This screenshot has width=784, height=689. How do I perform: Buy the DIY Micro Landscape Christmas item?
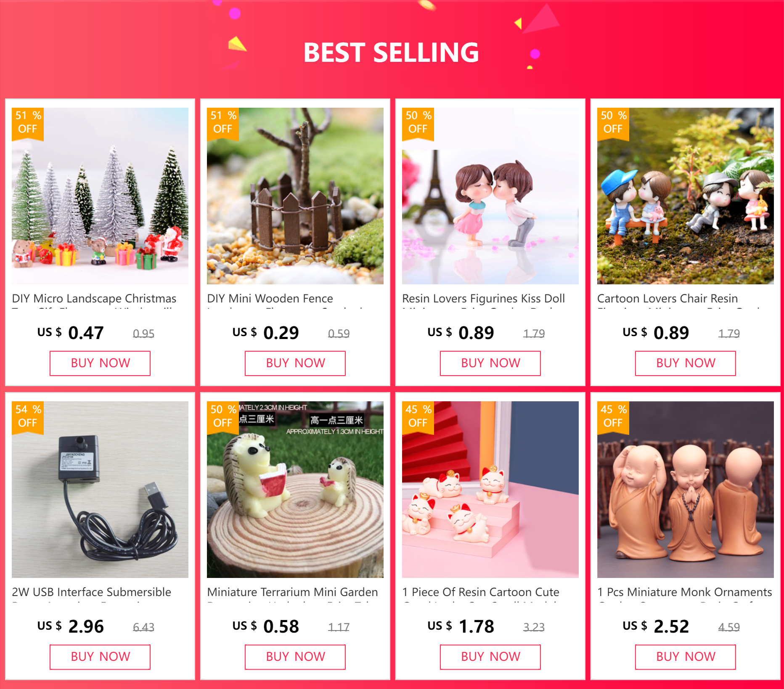100,363
